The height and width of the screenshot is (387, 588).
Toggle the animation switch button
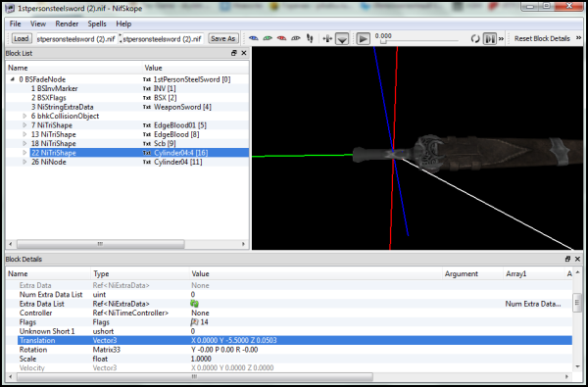(x=490, y=38)
